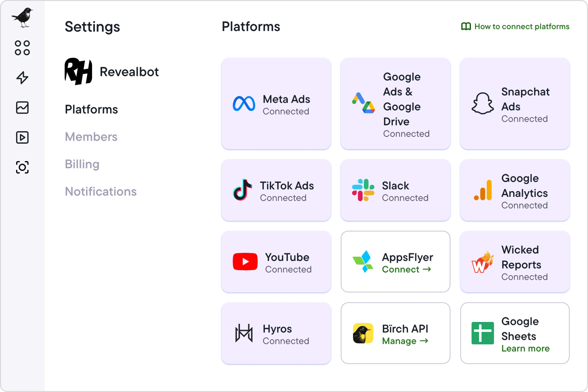This screenshot has height=392, width=588.
Task: Click the Meta Ads infinity logo
Action: pos(244,103)
